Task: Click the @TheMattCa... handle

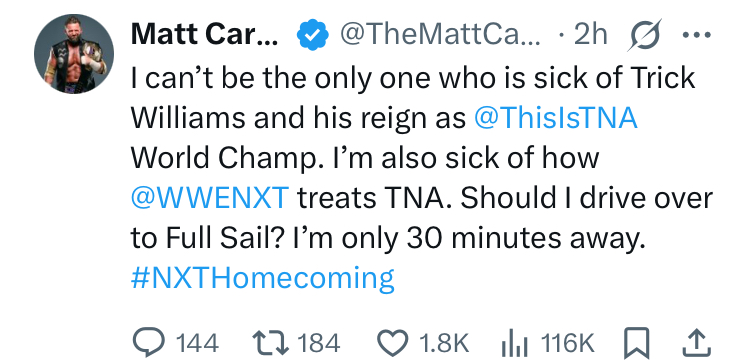Action: [x=440, y=34]
